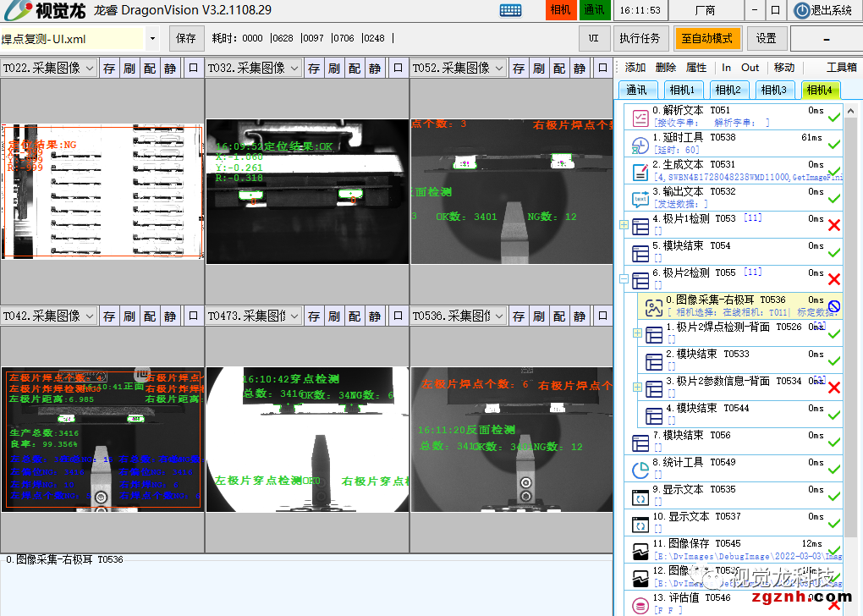
Task: Switch to the 通讯 tab
Action: pos(637,90)
